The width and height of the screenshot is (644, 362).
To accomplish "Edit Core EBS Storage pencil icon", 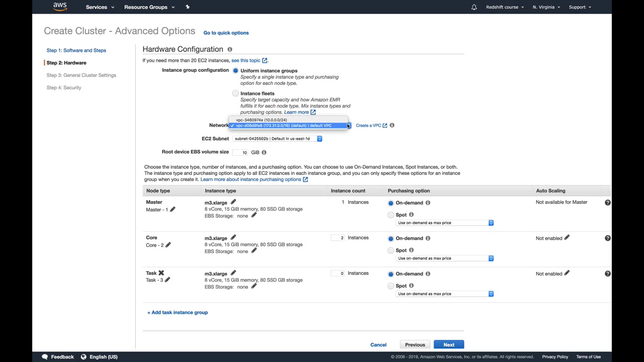I will 254,251.
